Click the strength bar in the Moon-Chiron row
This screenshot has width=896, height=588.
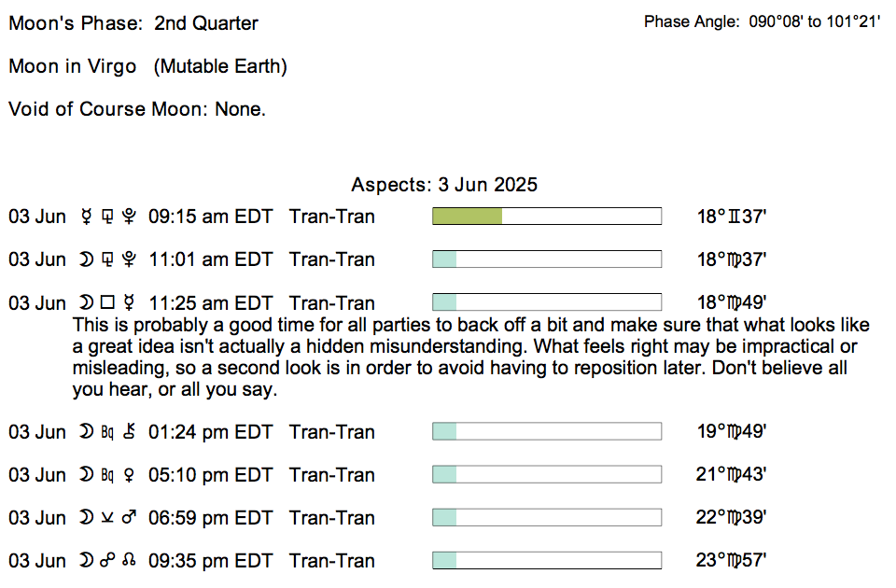pos(547,432)
